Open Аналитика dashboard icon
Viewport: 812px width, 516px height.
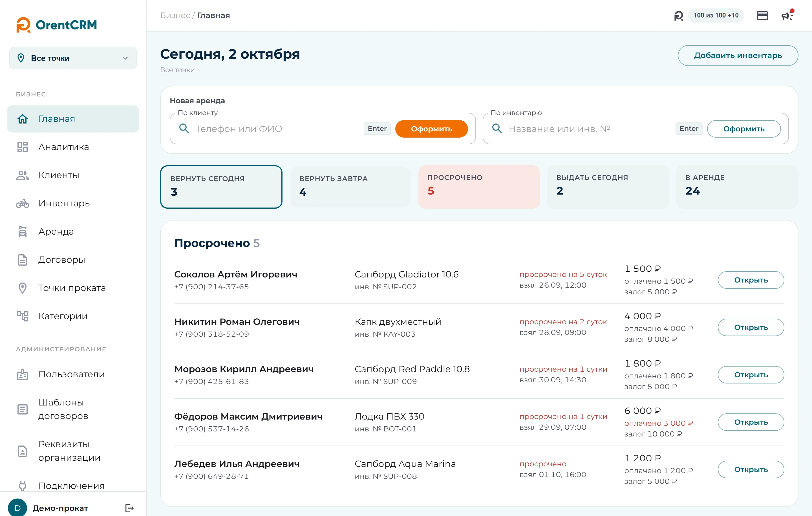[x=23, y=147]
